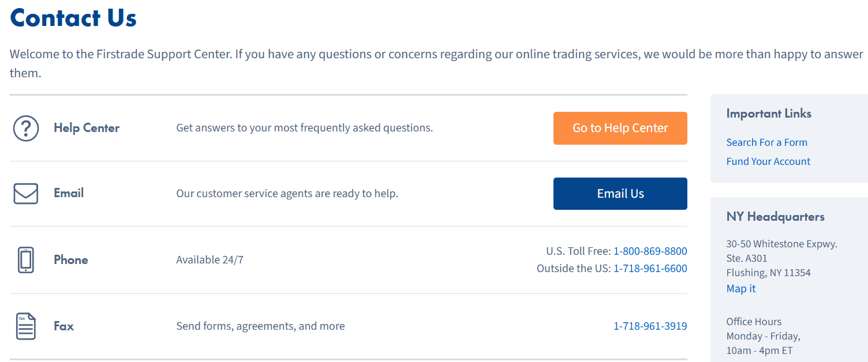Click the fax number 1-718-961-3919
Screen dimensions: 868x362
pos(650,326)
